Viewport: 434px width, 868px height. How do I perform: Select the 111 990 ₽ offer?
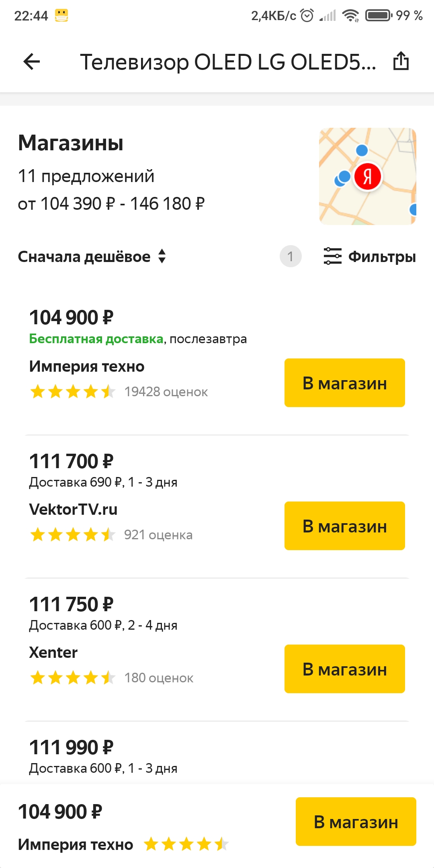[72, 748]
